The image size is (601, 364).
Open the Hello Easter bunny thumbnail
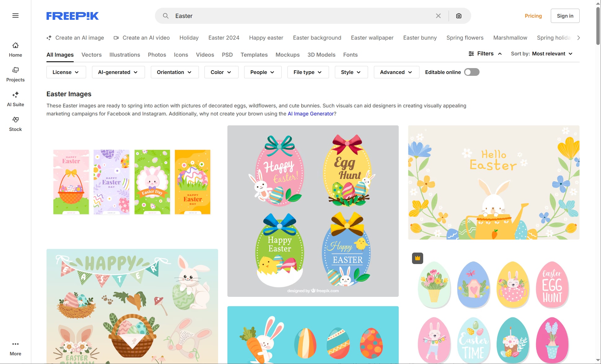click(494, 182)
